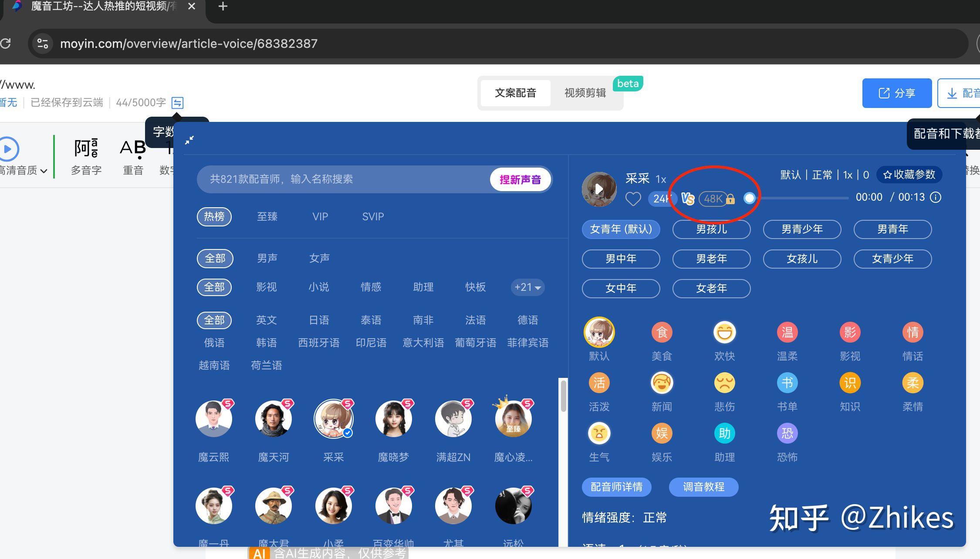Select the 男青年 age option

pos(892,229)
